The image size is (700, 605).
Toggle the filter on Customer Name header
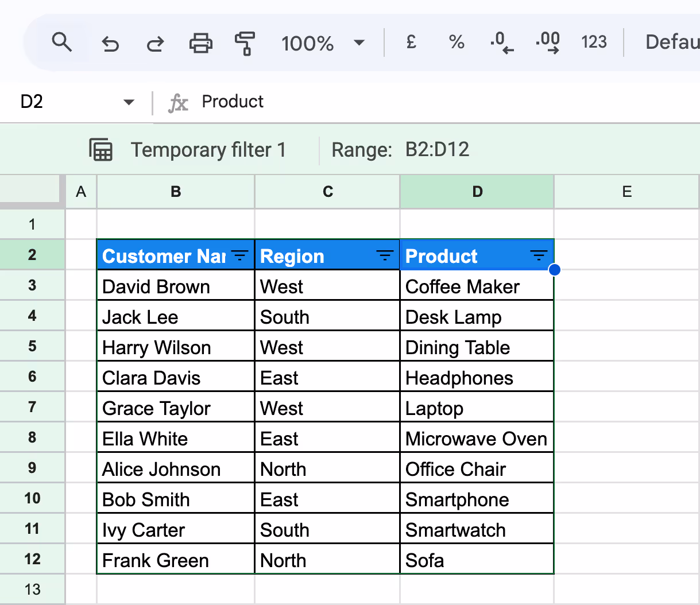(239, 255)
